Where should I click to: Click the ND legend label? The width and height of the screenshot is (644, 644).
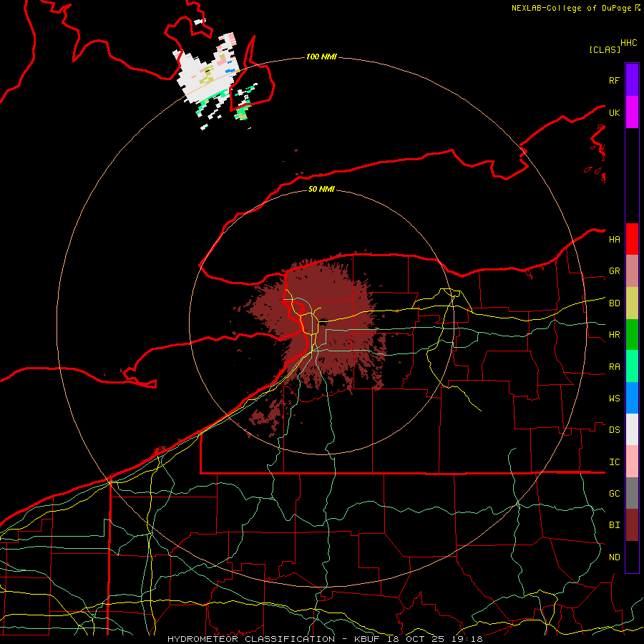pos(614,557)
